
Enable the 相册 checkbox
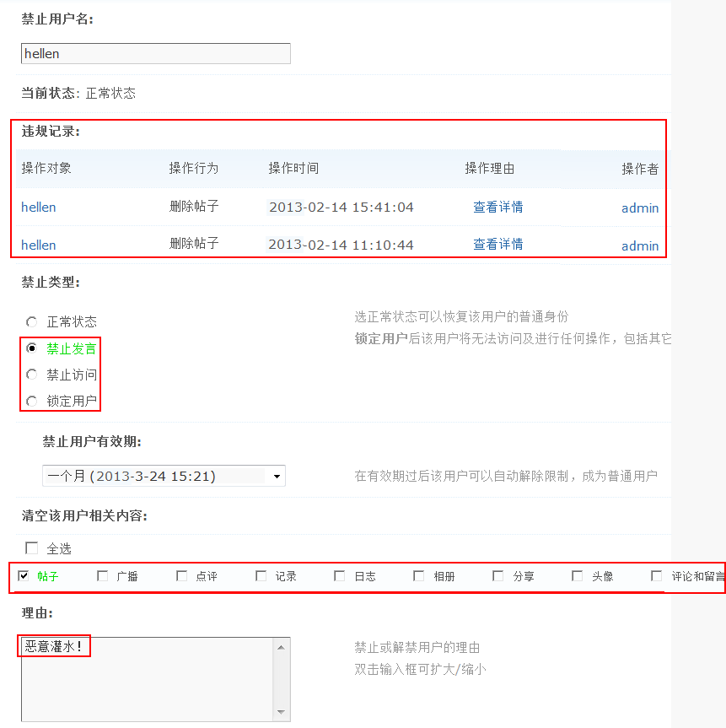(419, 576)
